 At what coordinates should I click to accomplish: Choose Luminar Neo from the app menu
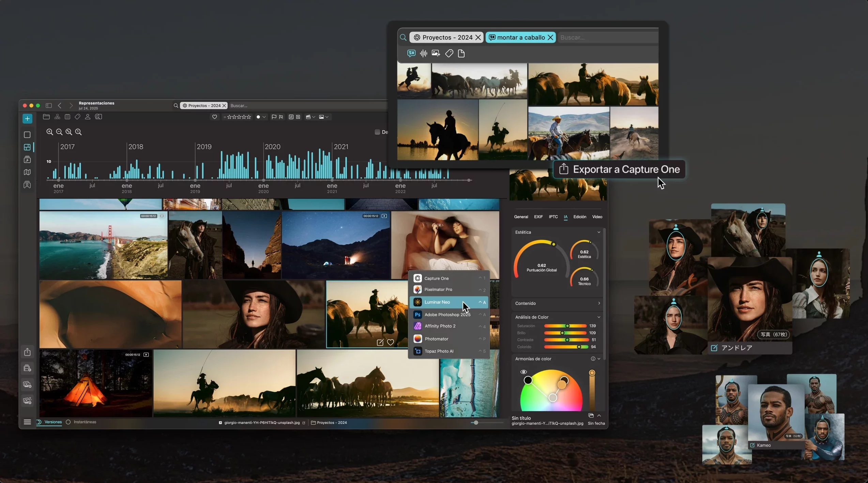(x=449, y=302)
